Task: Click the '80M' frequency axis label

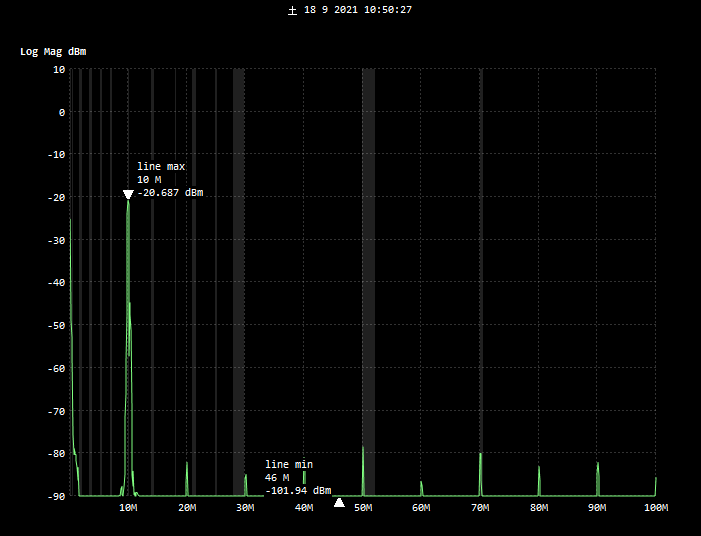Action: pos(539,508)
